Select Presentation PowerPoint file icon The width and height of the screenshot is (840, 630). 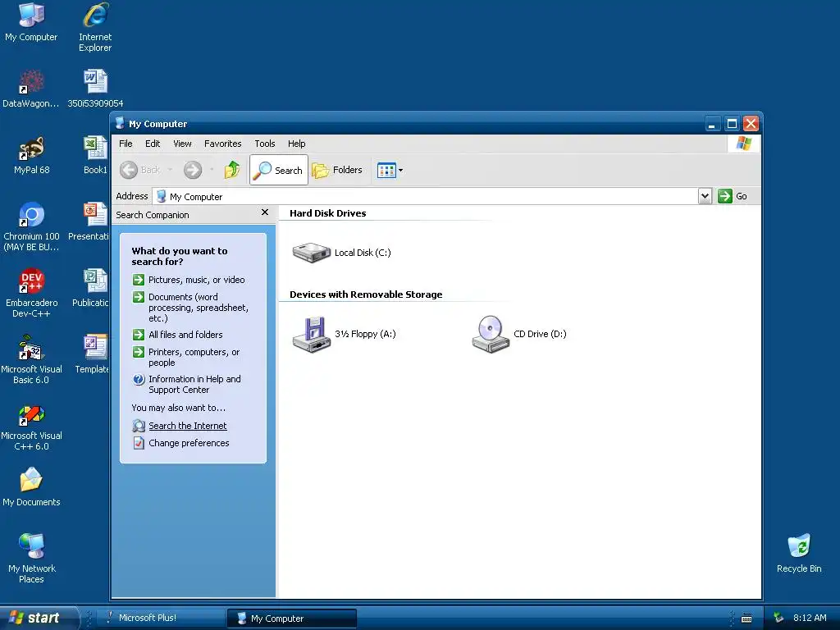(x=89, y=221)
